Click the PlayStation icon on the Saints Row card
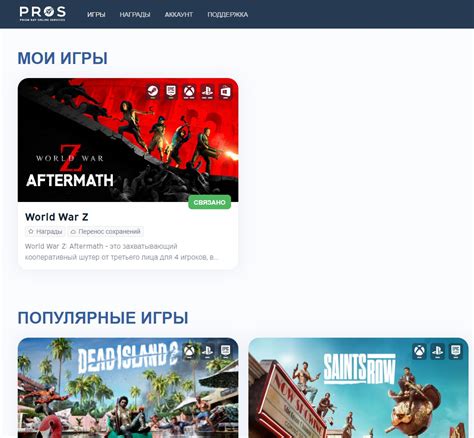 coord(437,351)
